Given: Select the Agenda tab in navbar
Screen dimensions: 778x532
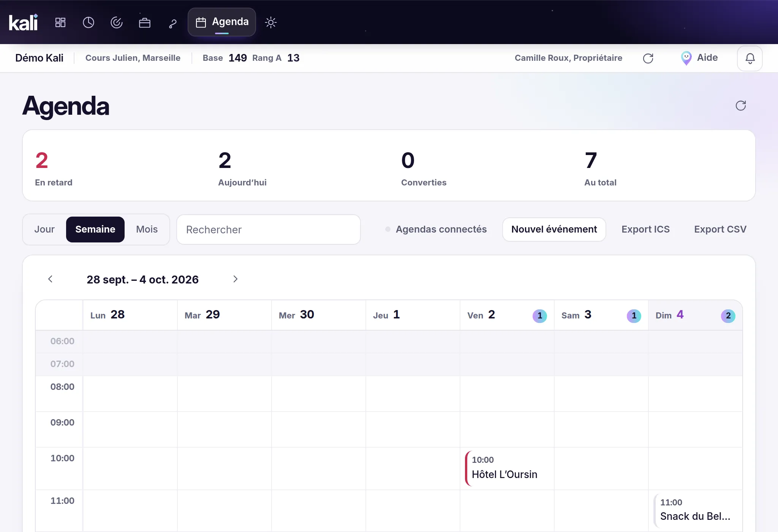Looking at the screenshot, I should [x=222, y=22].
